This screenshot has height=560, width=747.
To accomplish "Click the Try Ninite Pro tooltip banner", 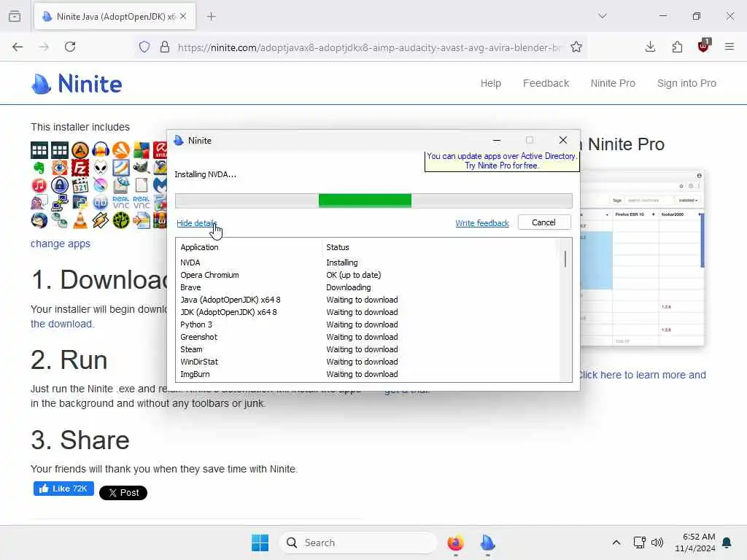I will (x=502, y=161).
